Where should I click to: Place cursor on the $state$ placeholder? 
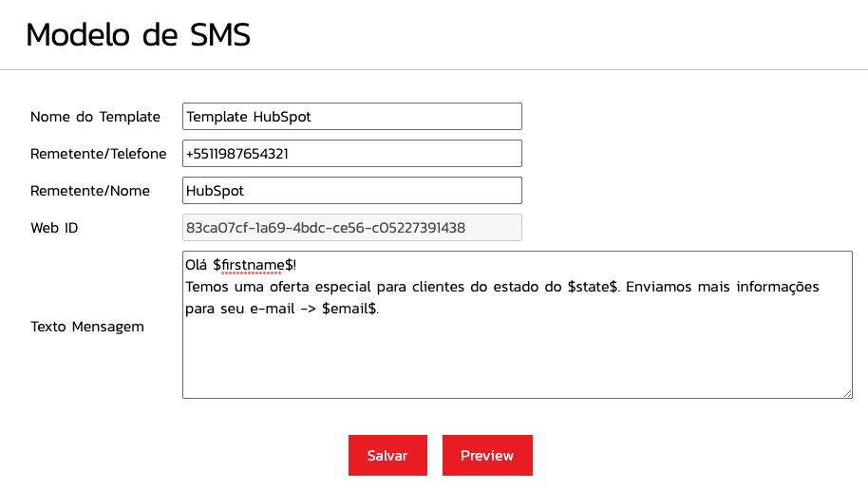point(594,287)
